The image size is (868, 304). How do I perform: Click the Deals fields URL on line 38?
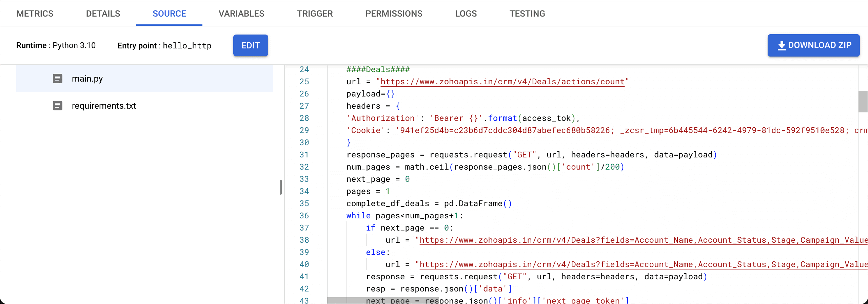click(x=644, y=240)
